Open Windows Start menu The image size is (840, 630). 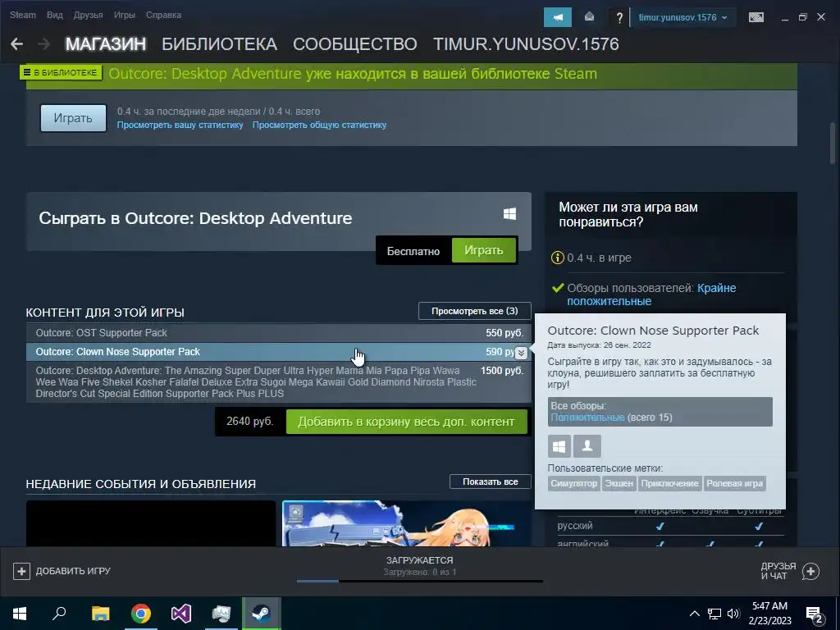[20, 614]
